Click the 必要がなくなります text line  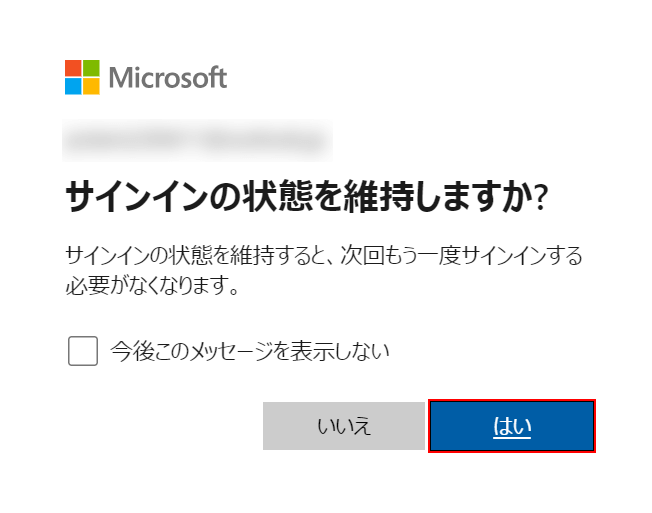click(x=152, y=285)
